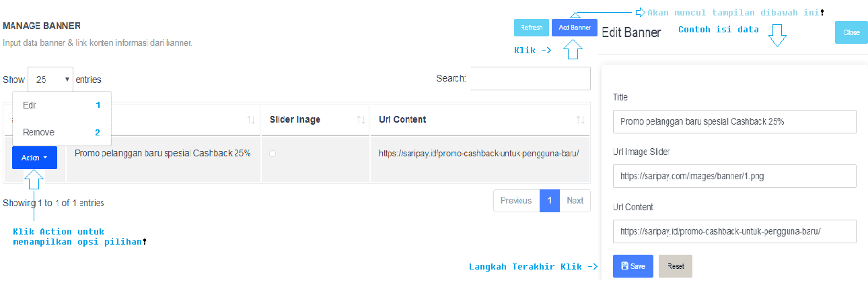
Task: Select page 1 in pagination
Action: [x=549, y=201]
